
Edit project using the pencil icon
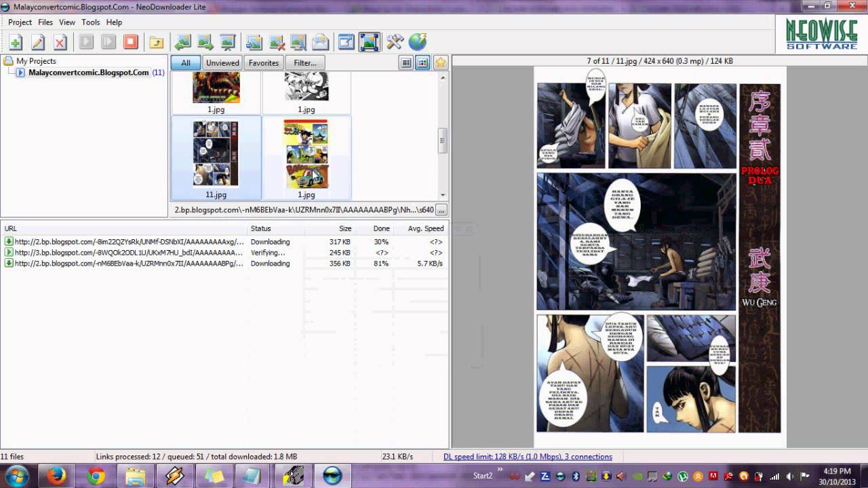[x=38, y=43]
